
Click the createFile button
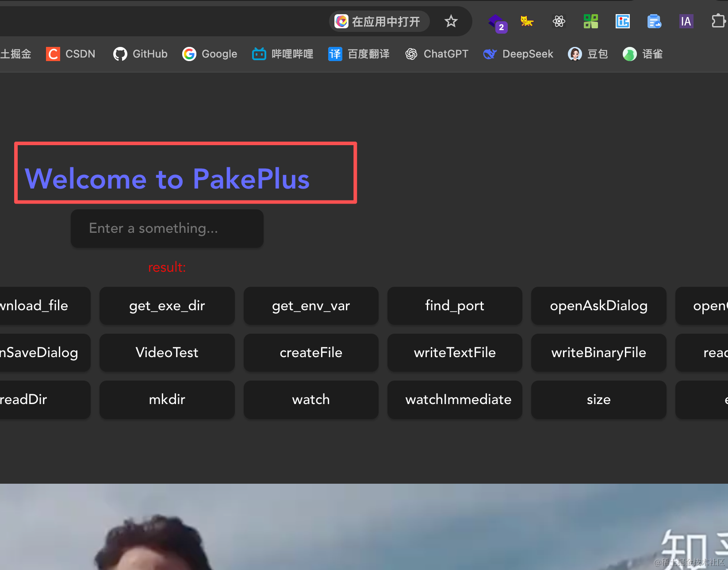click(x=311, y=353)
